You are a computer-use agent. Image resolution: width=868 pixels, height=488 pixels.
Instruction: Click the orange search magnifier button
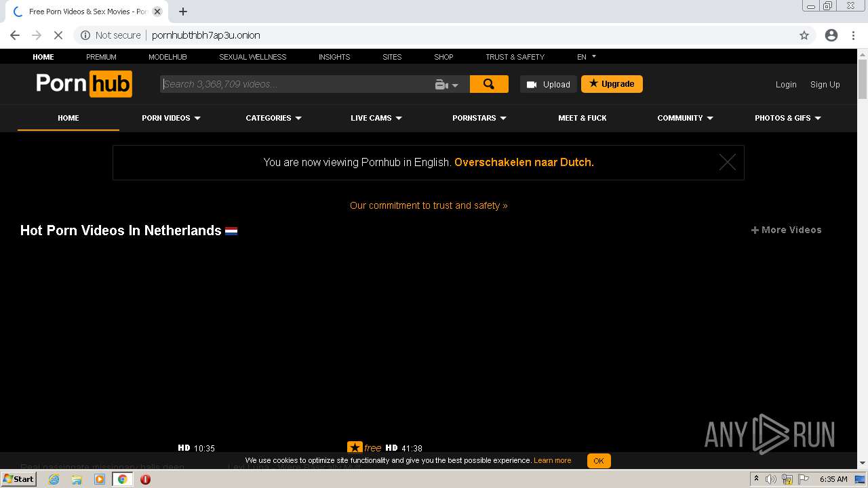[489, 84]
